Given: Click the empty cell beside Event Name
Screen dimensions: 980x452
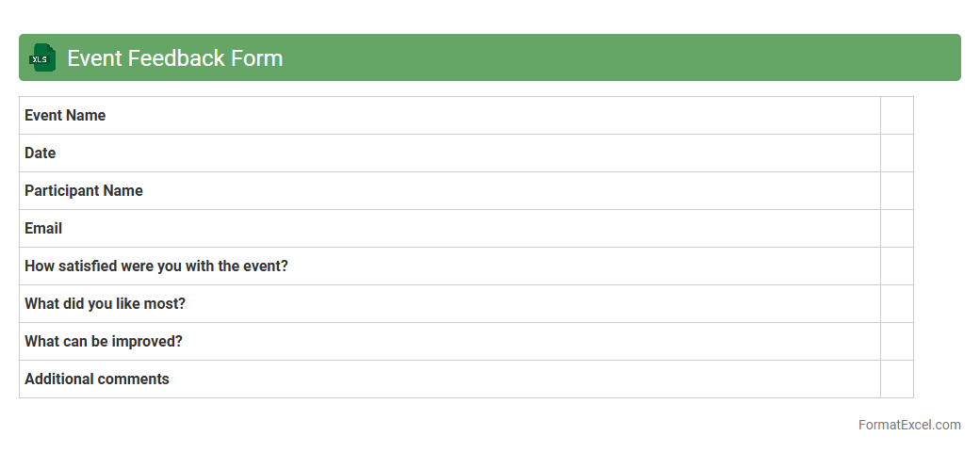Looking at the screenshot, I should [897, 116].
